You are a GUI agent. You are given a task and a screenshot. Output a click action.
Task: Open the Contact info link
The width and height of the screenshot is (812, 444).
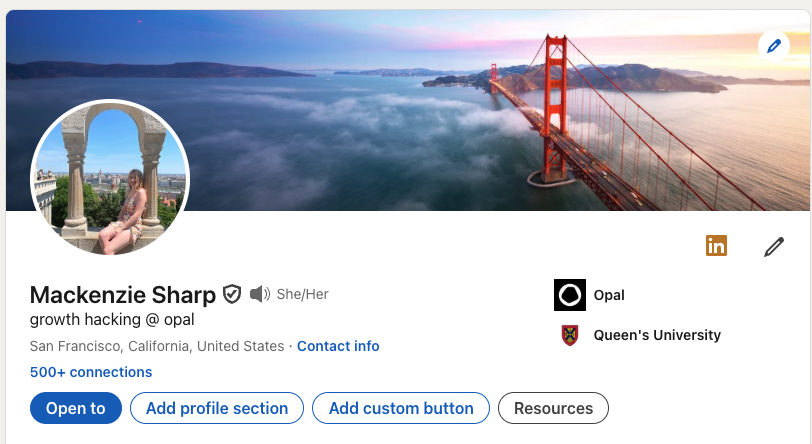[x=338, y=346]
